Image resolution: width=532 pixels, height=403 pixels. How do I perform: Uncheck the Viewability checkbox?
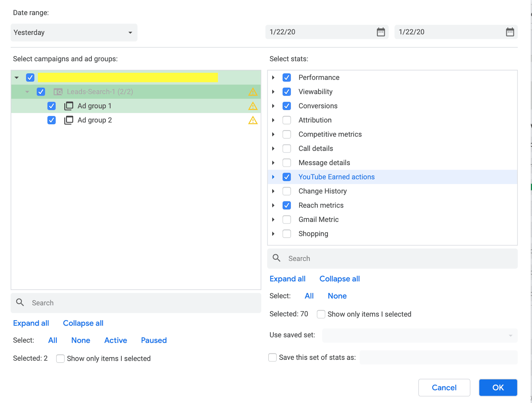(x=287, y=92)
